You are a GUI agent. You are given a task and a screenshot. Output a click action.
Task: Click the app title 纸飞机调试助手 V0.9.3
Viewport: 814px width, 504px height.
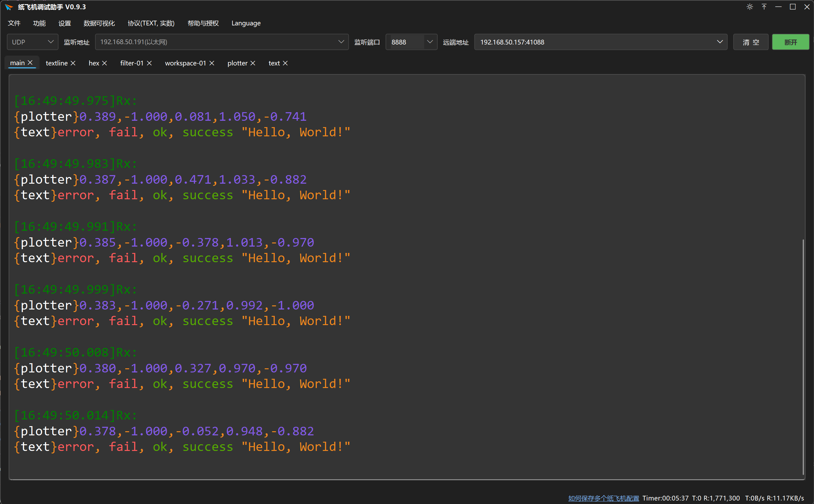(x=52, y=7)
